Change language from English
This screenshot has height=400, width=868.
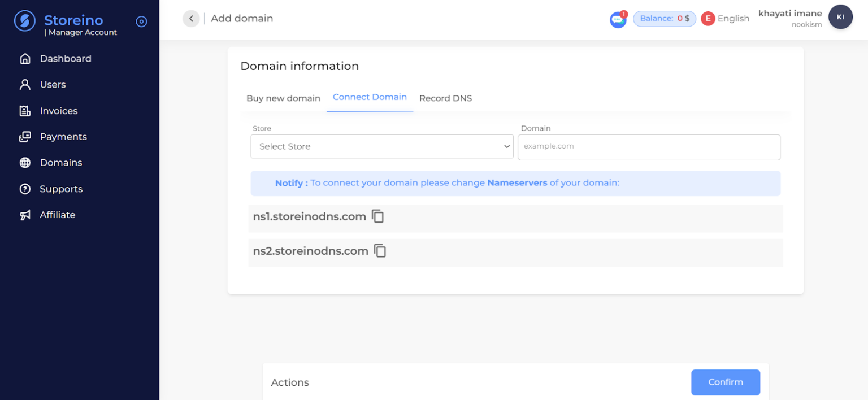click(x=734, y=19)
